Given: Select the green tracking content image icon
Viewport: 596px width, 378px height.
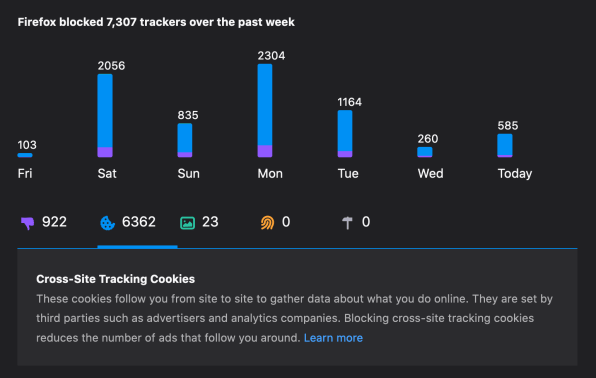Looking at the screenshot, I should [x=187, y=223].
